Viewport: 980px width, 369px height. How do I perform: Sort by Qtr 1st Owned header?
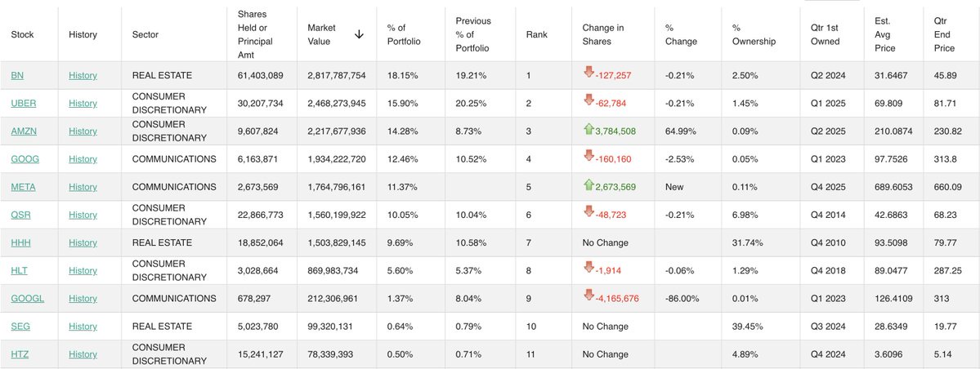(x=819, y=34)
